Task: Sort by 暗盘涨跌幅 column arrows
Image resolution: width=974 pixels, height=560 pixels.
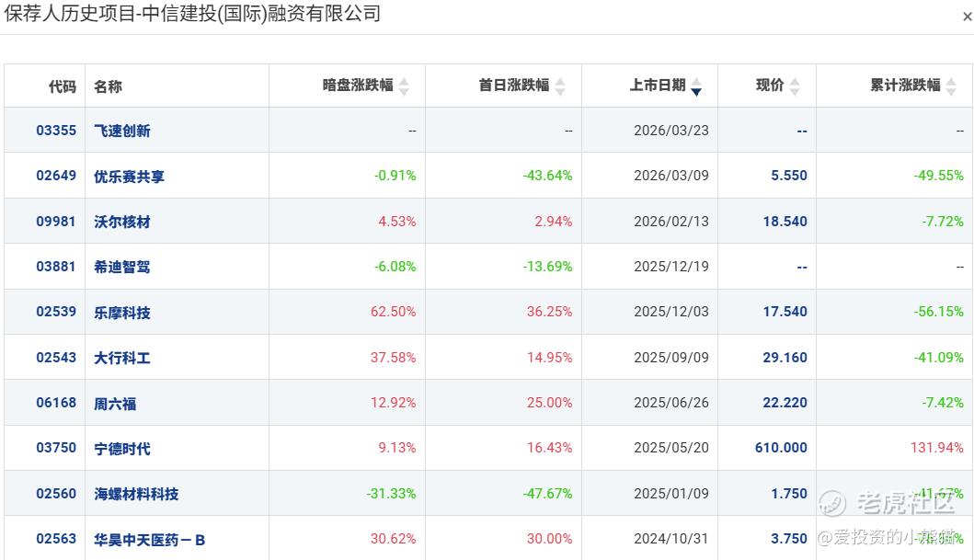Action: (x=404, y=86)
